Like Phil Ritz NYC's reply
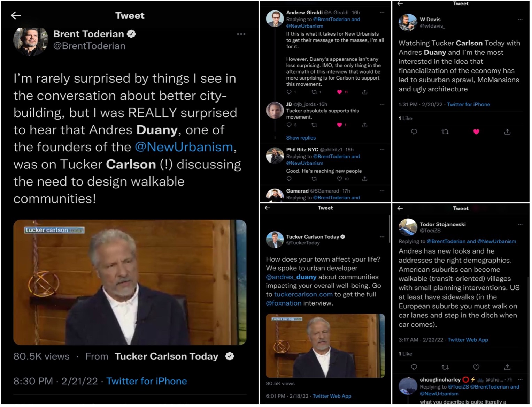The height and width of the screenshot is (407, 532). [x=339, y=179]
